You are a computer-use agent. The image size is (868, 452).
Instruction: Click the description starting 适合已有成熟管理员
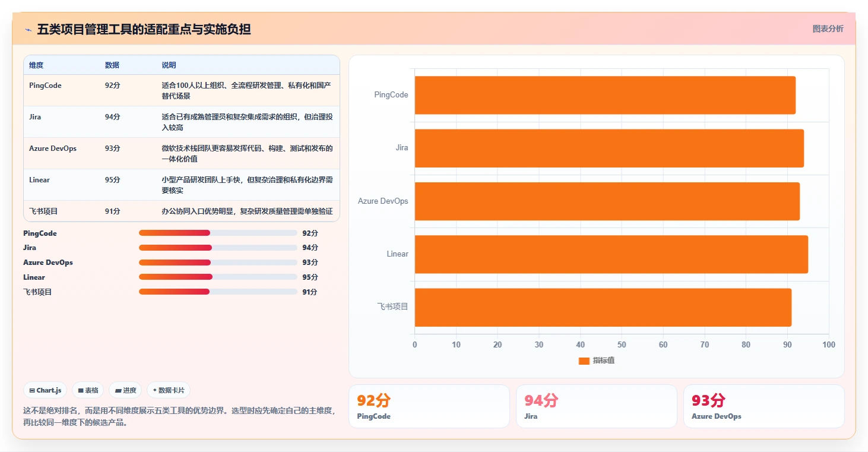click(x=247, y=122)
